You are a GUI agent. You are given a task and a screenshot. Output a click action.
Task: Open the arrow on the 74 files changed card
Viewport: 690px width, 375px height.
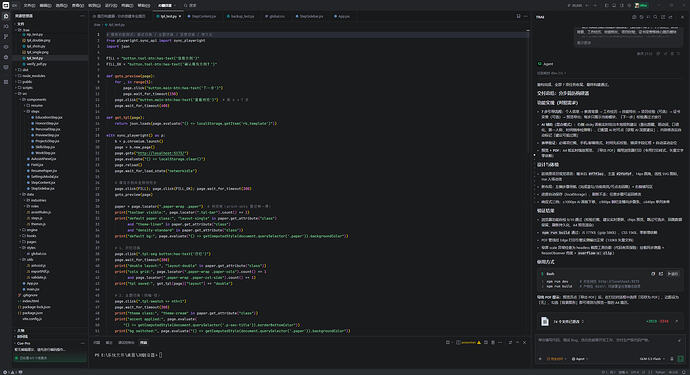676,321
